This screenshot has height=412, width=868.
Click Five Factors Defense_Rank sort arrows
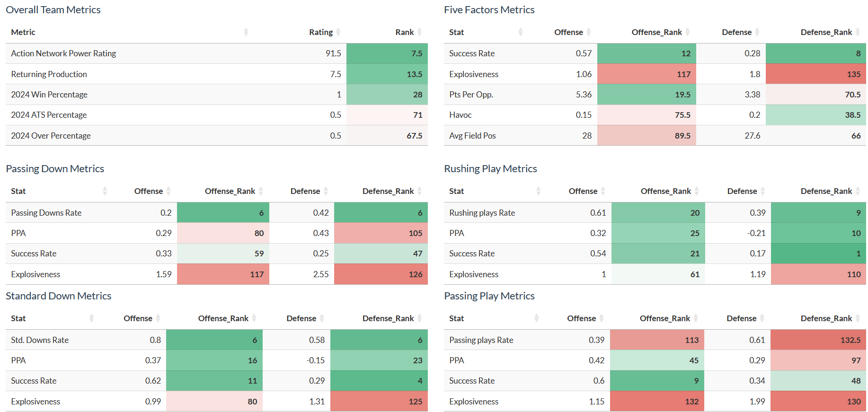pos(858,32)
